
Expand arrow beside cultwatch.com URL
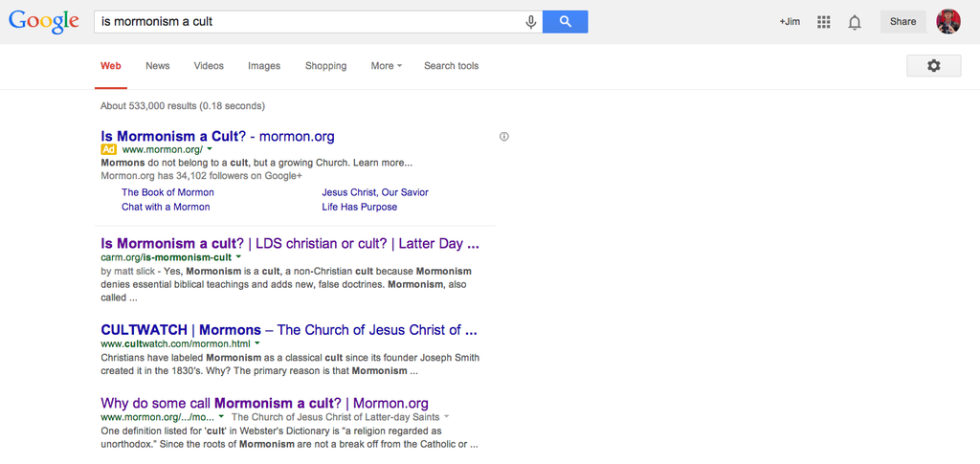coord(256,343)
